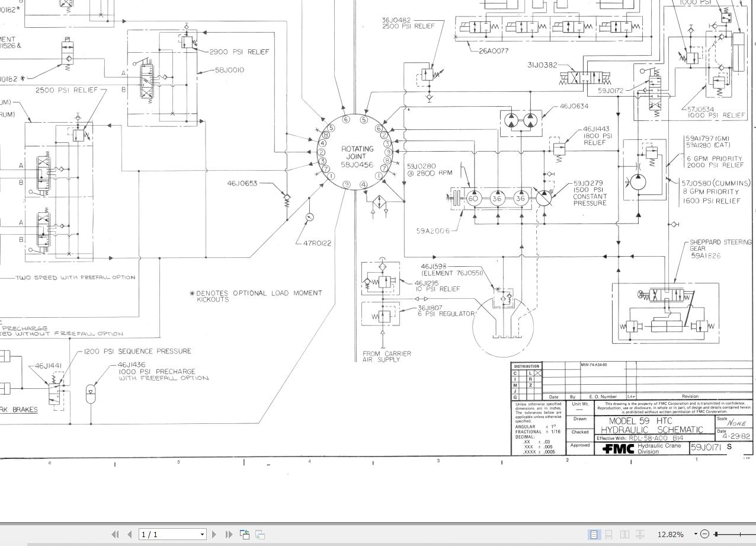756x546 pixels.
Task: Jump to the last page icon
Action: (228, 534)
